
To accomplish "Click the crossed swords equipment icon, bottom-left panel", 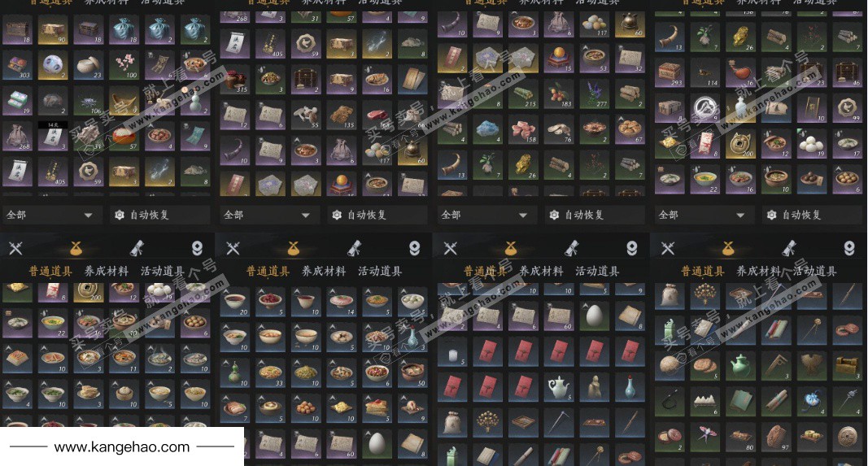I will [15, 249].
